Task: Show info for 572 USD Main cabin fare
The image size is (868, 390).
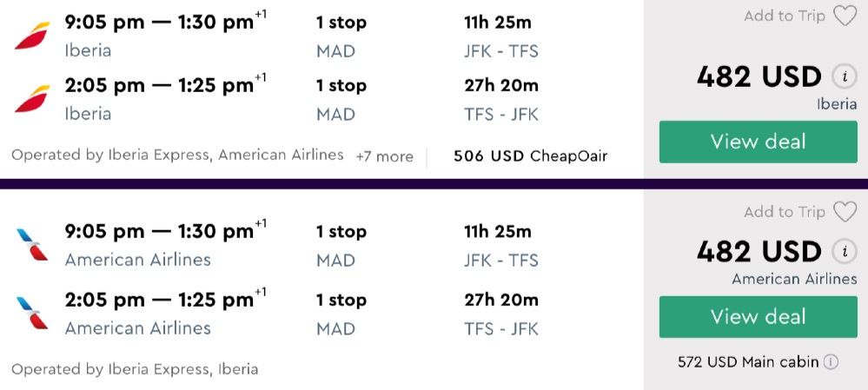Action: pyautogui.click(x=831, y=362)
